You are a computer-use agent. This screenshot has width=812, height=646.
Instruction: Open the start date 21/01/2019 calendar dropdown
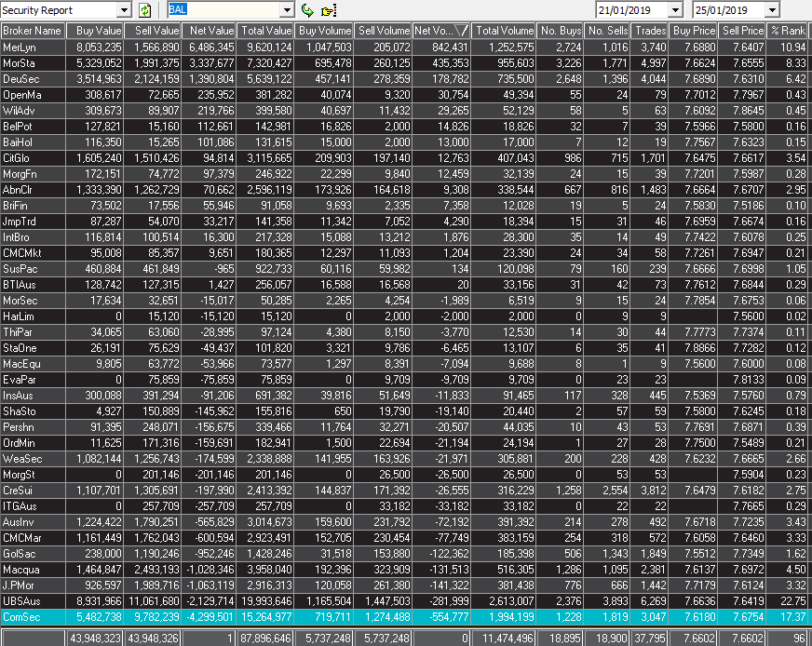coord(675,10)
